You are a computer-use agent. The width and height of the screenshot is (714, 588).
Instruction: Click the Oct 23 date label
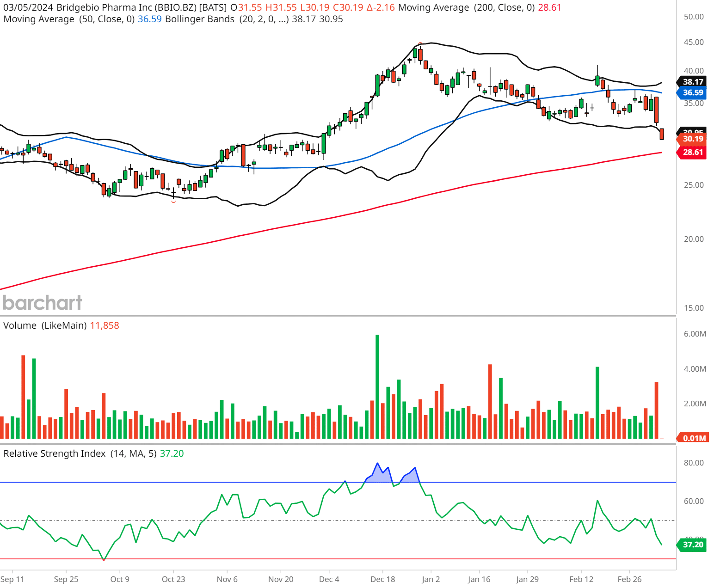173,579
